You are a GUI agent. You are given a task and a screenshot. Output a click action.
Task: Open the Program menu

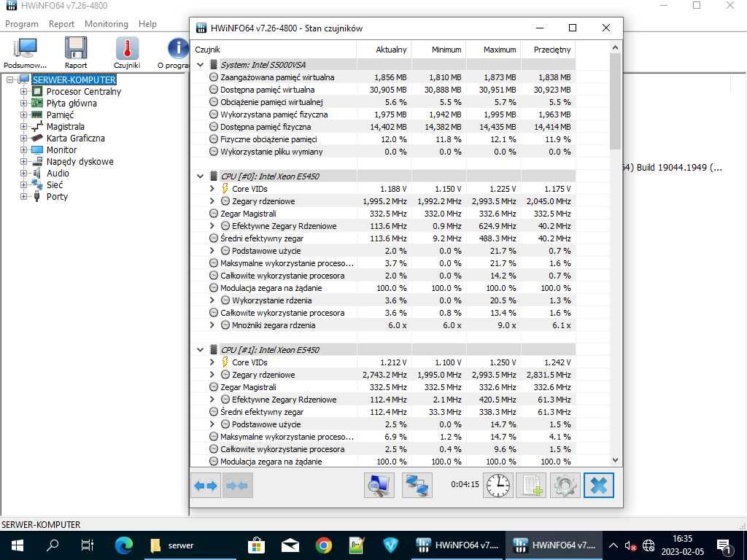21,24
